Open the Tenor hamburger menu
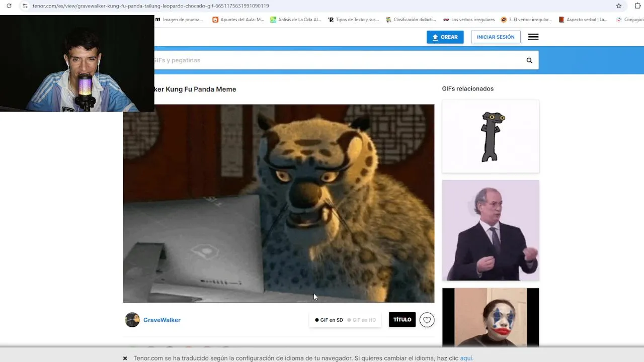The width and height of the screenshot is (644, 362). point(533,37)
